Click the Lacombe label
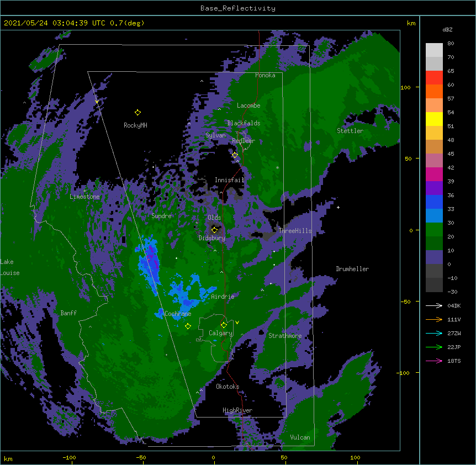Image resolution: width=476 pixels, height=465 pixels. [x=248, y=105]
